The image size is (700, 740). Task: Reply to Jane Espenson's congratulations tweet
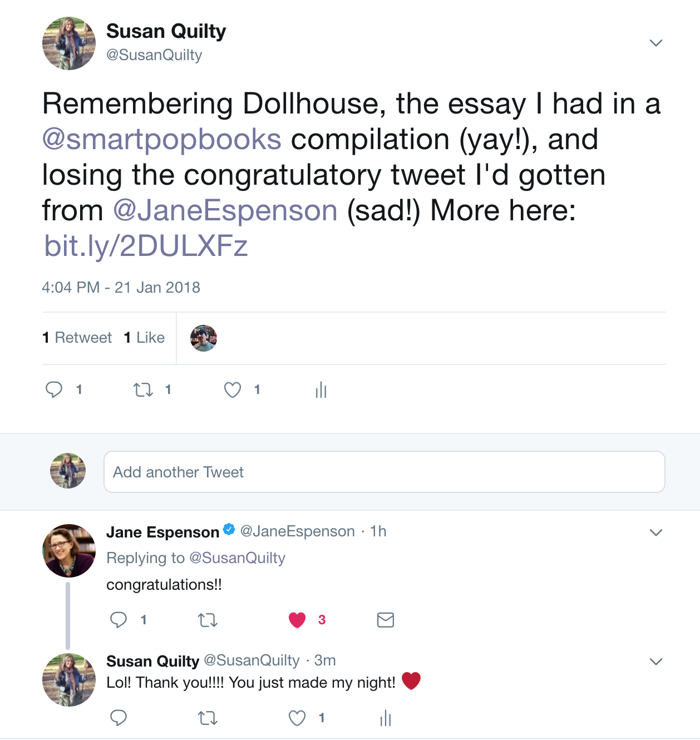(119, 620)
